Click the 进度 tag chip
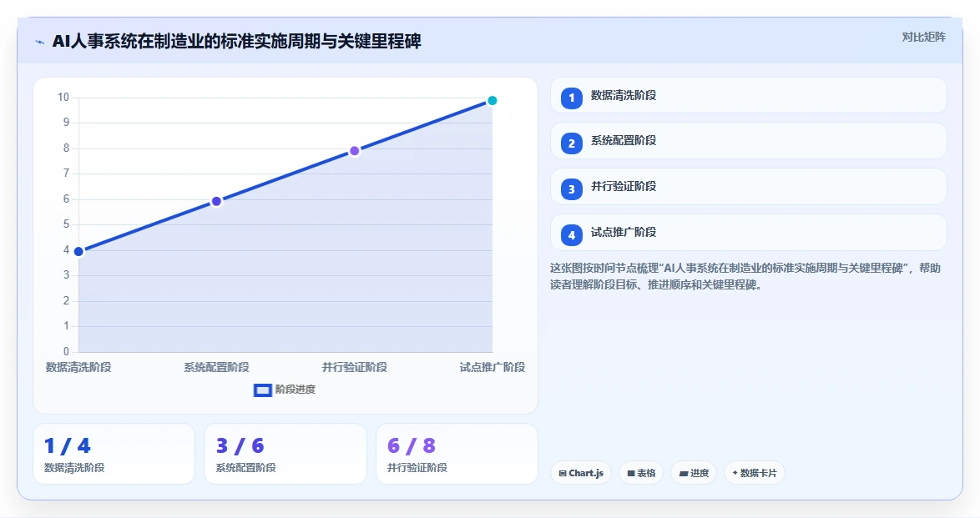Viewport: 980px width, 518px height. [x=694, y=473]
